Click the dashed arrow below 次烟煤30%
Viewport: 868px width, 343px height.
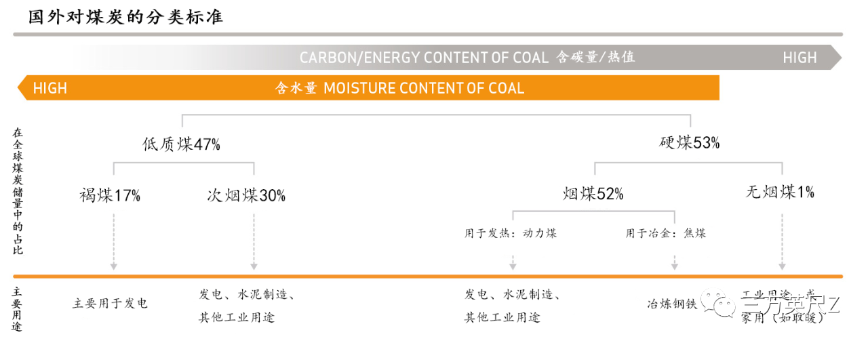click(254, 241)
